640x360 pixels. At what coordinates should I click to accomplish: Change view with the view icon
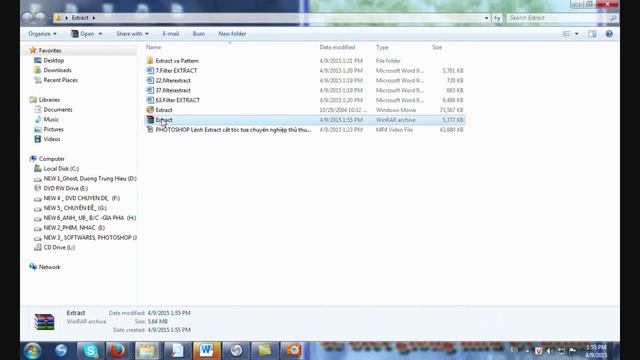coord(567,34)
